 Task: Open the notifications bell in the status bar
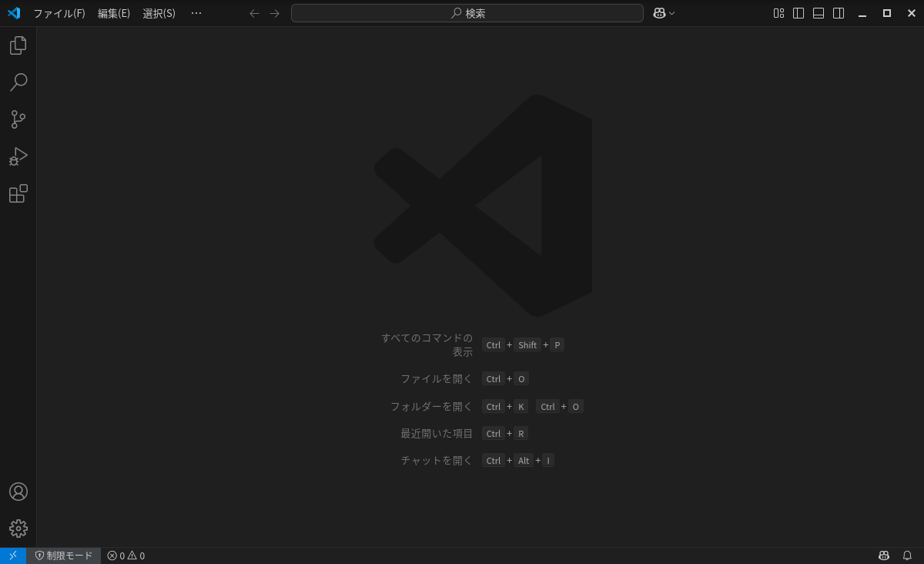[x=907, y=556]
